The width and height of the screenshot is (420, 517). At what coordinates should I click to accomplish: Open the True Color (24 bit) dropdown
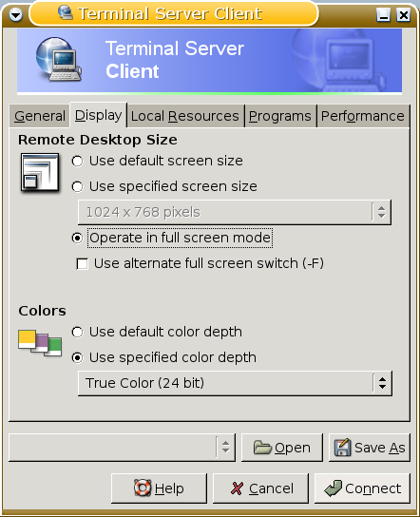235,383
